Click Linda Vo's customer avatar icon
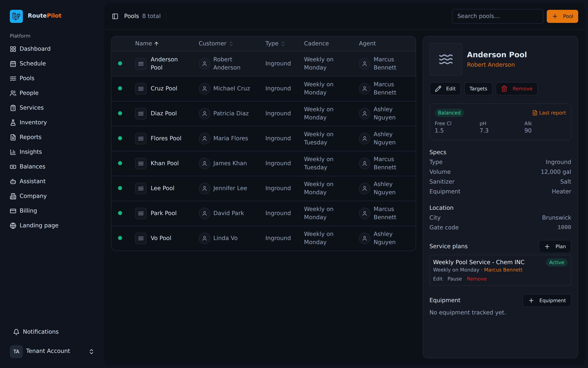The height and width of the screenshot is (368, 588). [x=204, y=238]
